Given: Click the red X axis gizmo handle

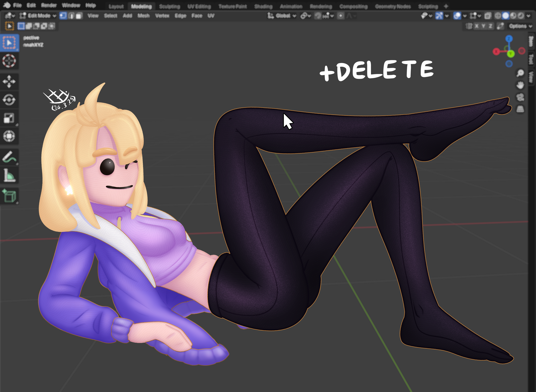Looking at the screenshot, I should tap(496, 52).
